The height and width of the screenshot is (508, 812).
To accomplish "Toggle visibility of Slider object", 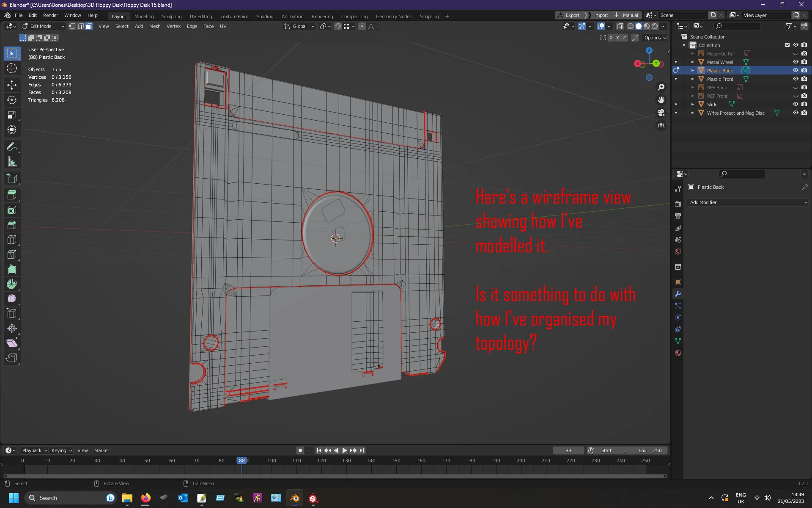I will pyautogui.click(x=795, y=104).
